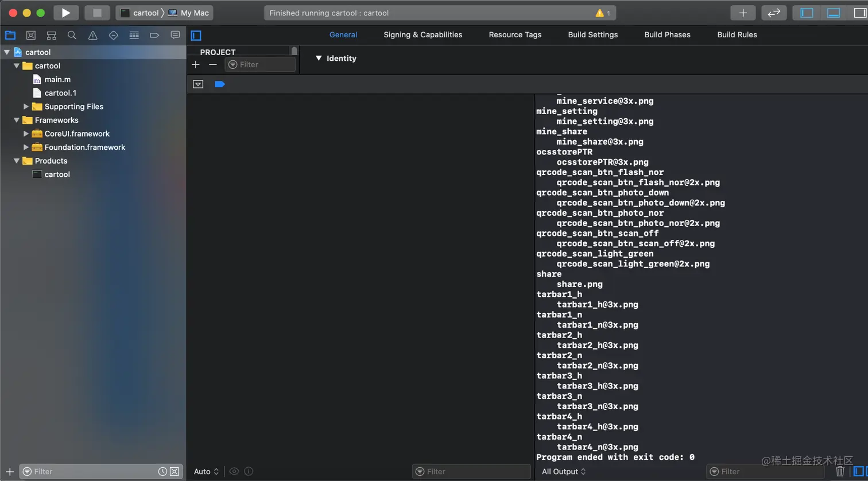Screen dimensions: 868x481
Task: Choose the My Mac run destination
Action: tap(188, 13)
